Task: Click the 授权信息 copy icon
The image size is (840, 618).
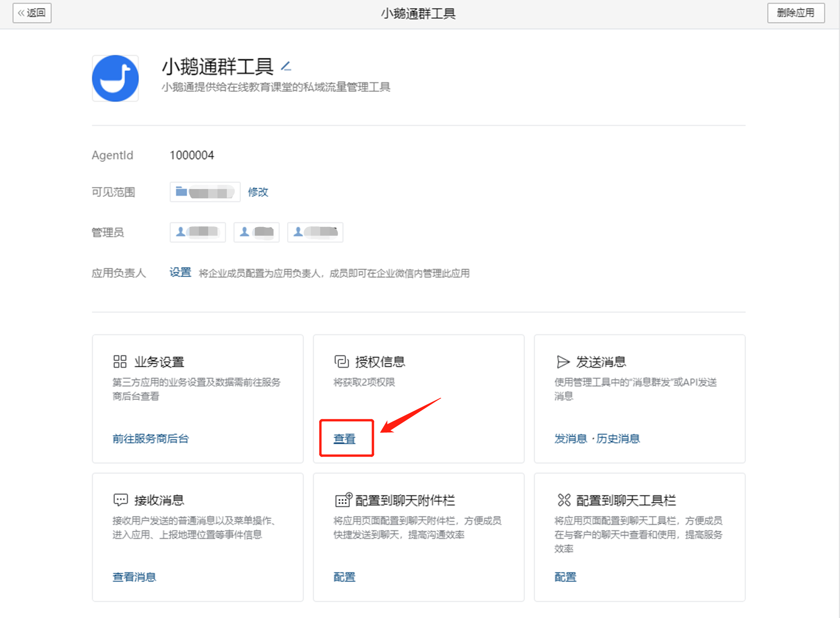Action: coord(342,361)
